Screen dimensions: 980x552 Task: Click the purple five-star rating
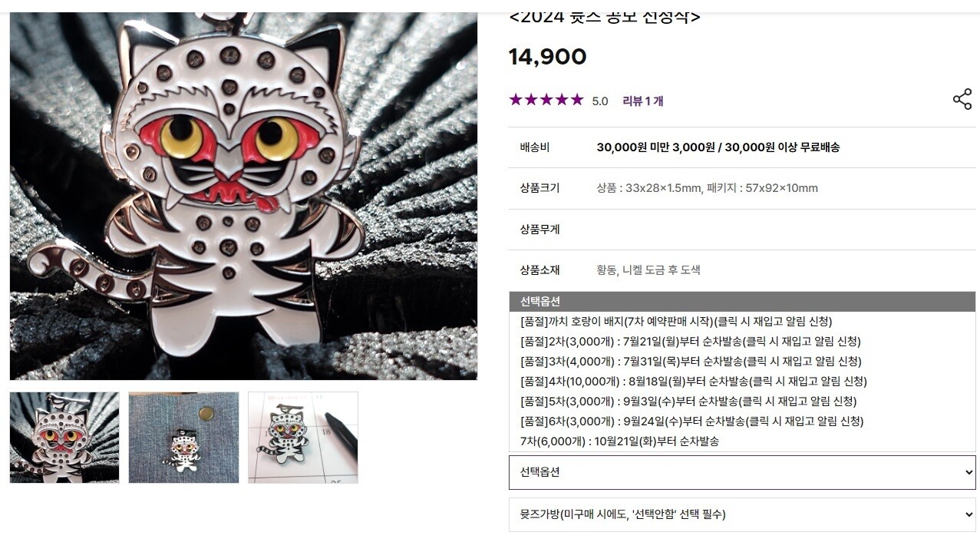tap(546, 100)
